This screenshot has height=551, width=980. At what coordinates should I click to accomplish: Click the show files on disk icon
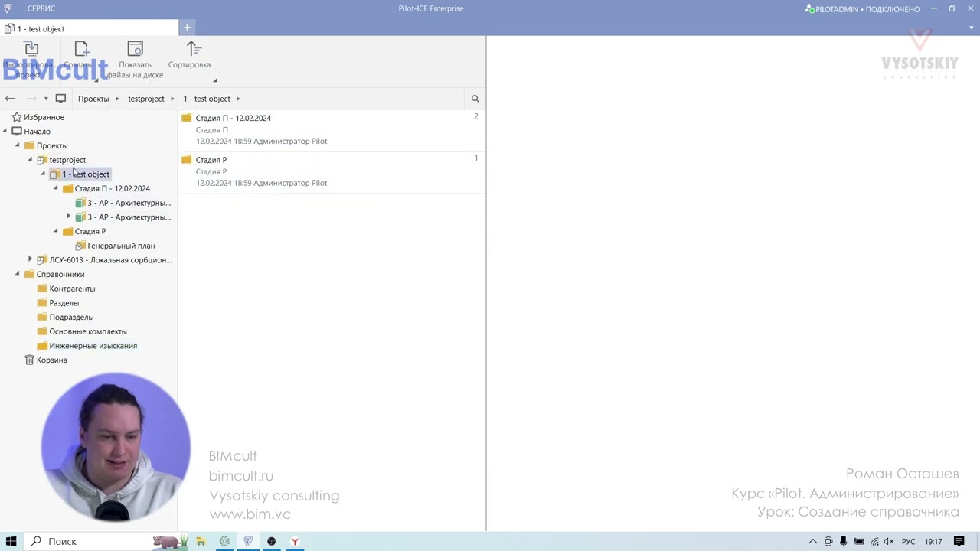click(x=135, y=49)
